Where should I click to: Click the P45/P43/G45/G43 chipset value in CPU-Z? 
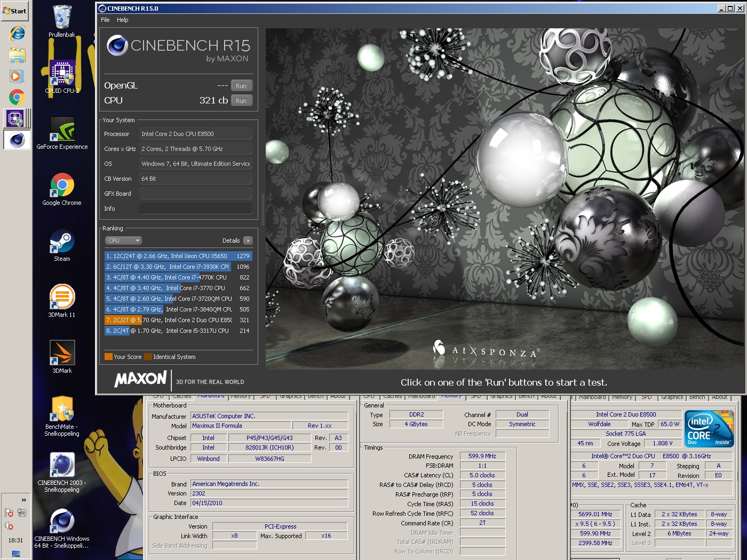[269, 438]
